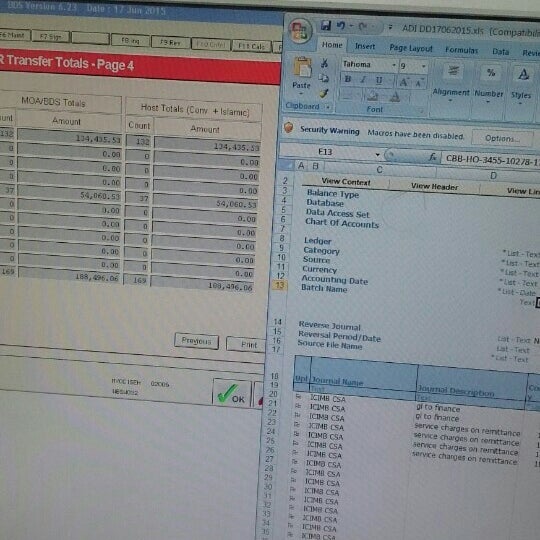The image size is (540, 540).
Task: Open the Tahoma font name dropdown
Action: (394, 65)
